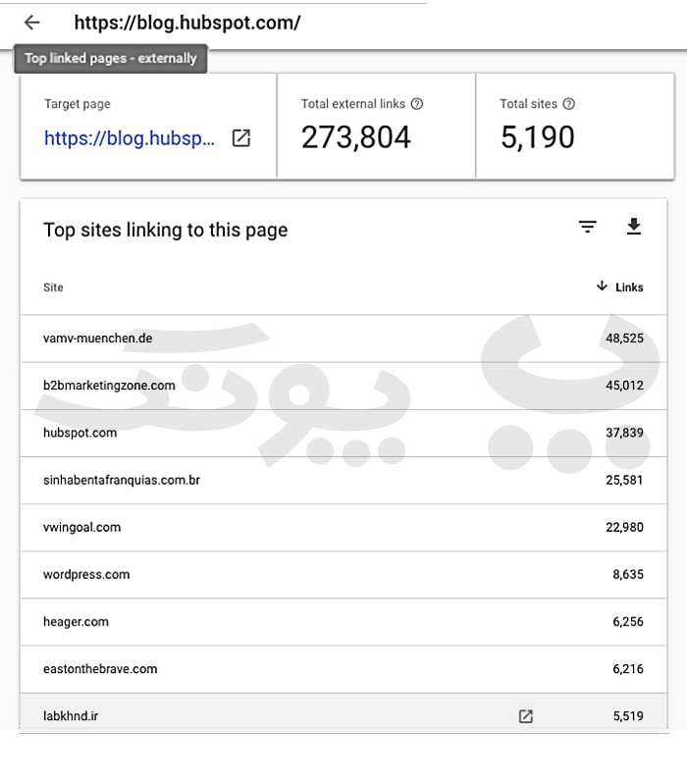Open the table filter icon

click(588, 227)
